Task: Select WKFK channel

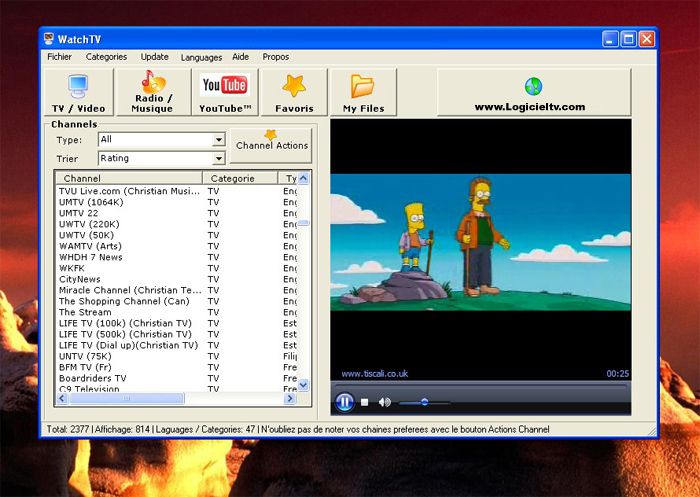Action: point(177,268)
